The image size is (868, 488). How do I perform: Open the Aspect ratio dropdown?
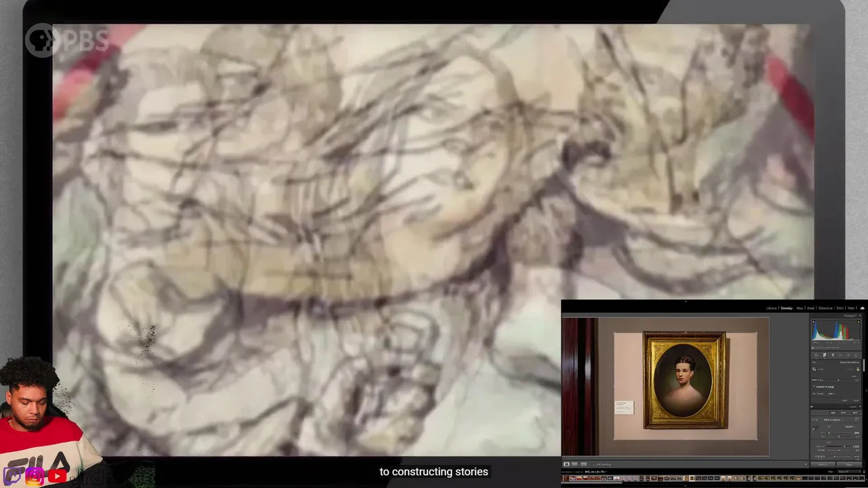coord(850,369)
